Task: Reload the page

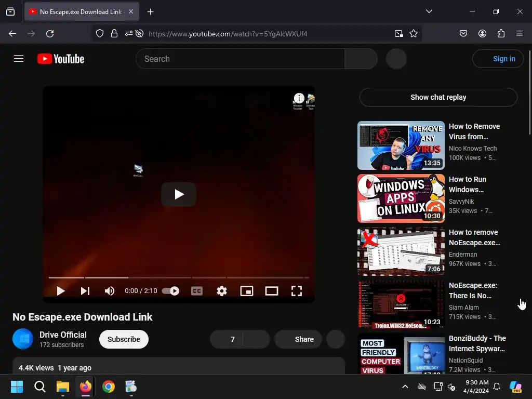Action: (x=50, y=34)
